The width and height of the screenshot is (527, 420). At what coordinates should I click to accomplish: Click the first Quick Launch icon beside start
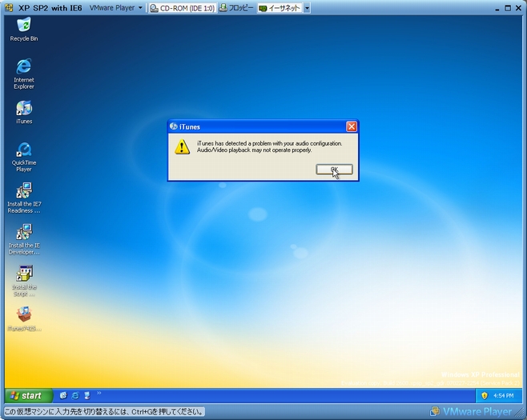[63, 395]
